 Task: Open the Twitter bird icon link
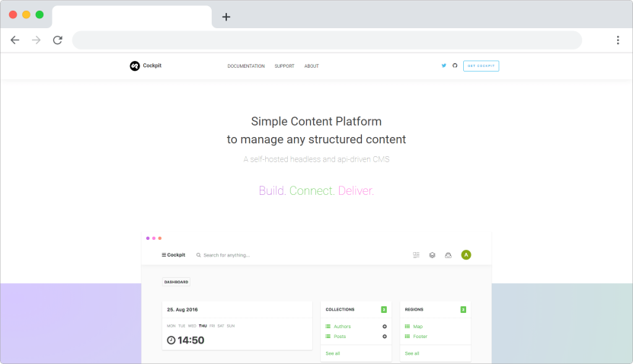443,65
